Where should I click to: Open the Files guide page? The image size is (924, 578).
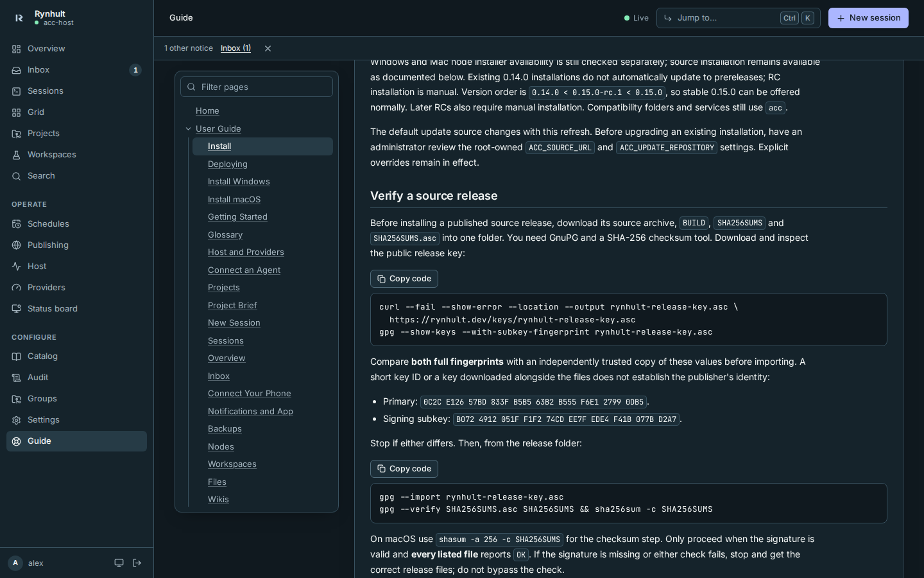click(x=217, y=482)
